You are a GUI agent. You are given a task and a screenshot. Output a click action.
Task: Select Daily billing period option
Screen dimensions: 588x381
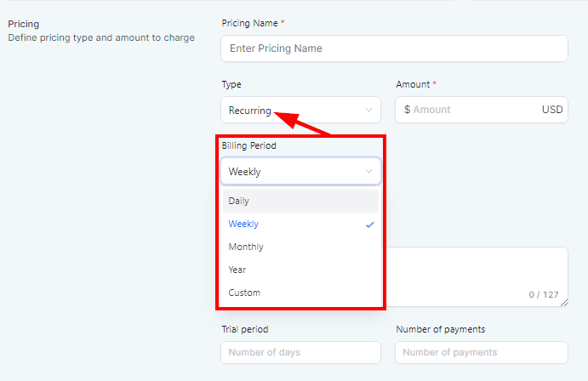(300, 201)
